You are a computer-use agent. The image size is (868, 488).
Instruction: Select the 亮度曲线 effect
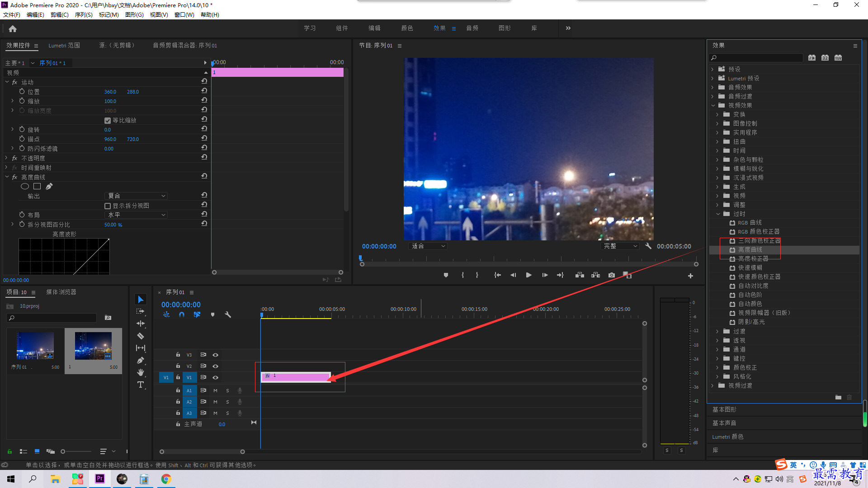[x=750, y=249]
